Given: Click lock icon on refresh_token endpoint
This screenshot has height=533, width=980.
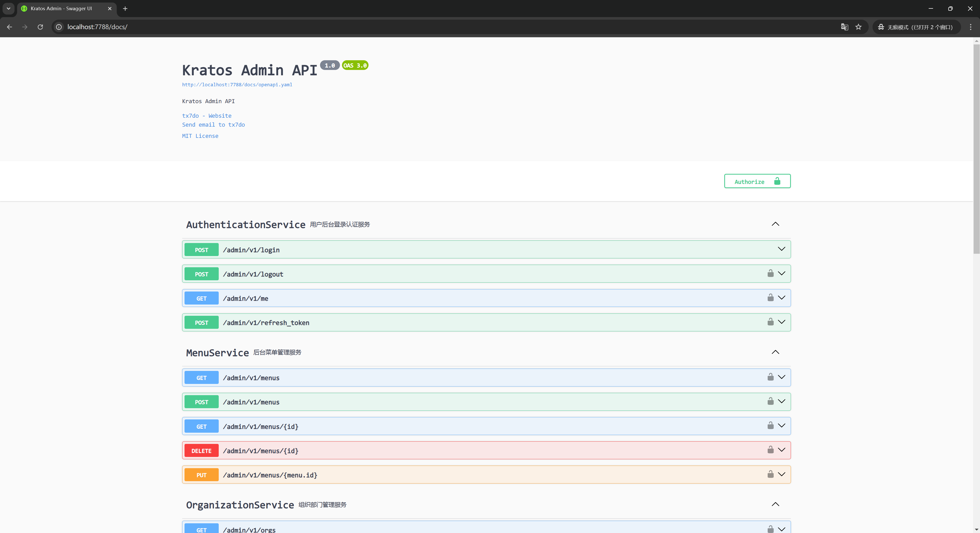Looking at the screenshot, I should pos(770,322).
